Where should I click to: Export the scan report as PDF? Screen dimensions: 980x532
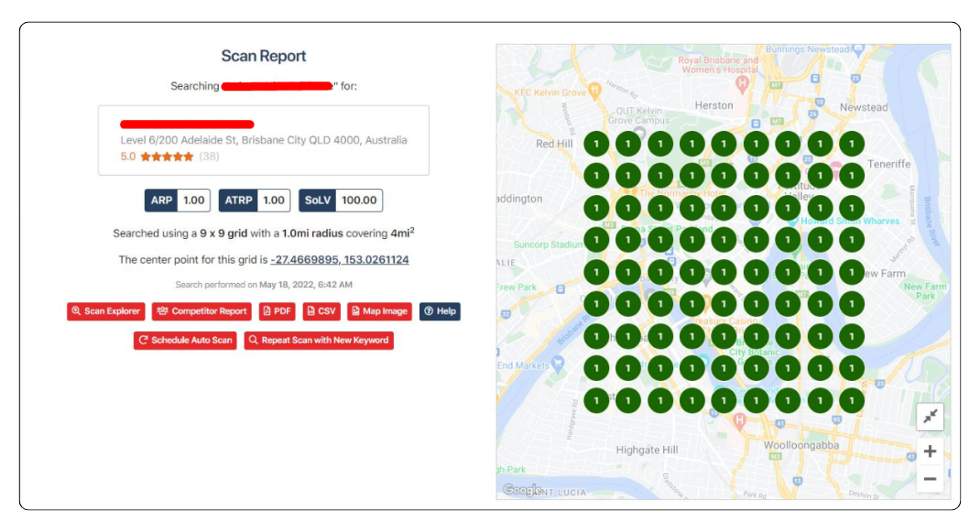pos(278,311)
